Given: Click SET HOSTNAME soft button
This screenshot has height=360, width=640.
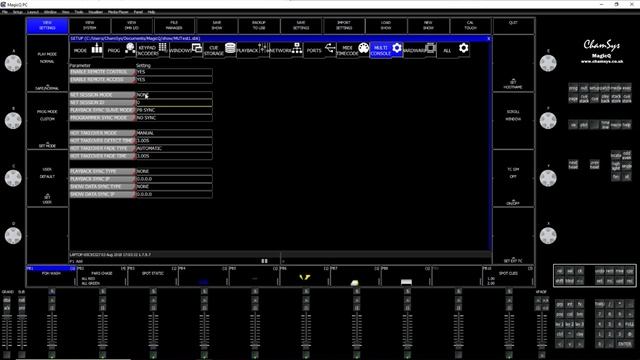Looking at the screenshot, I should pos(513,63).
